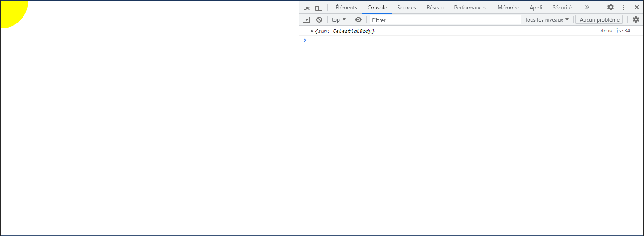Open the three-dot DevTools menu
Image resolution: width=644 pixels, height=236 pixels.
[x=624, y=7]
